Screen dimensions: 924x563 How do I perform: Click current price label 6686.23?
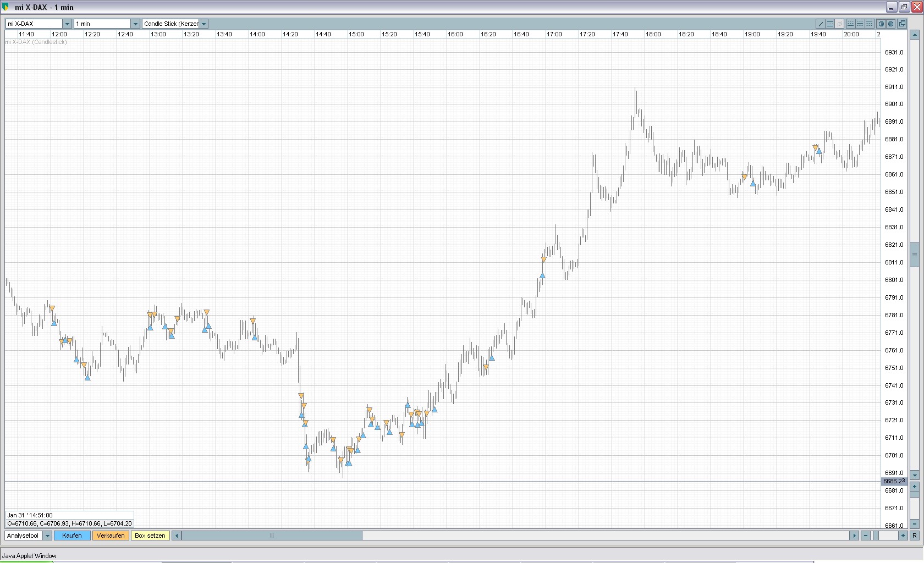point(894,481)
